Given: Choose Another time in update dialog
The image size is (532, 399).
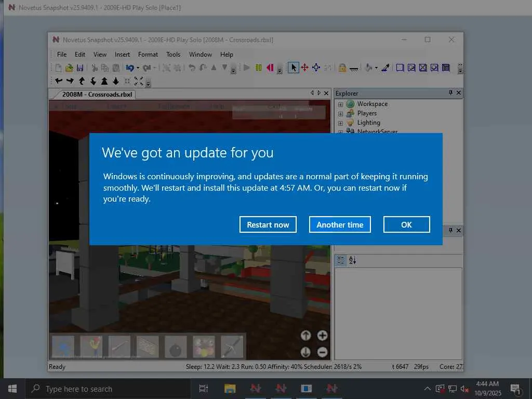Looking at the screenshot, I should pos(340,224).
